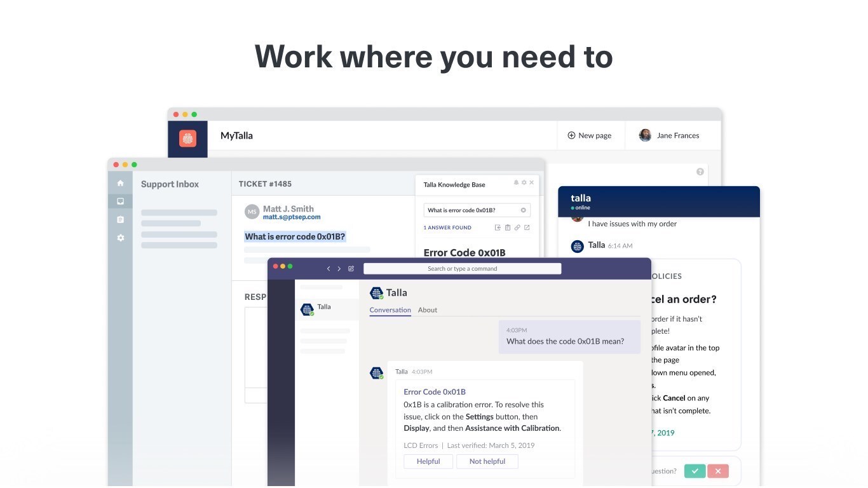The height and width of the screenshot is (488, 868).
Task: Click the copy to clipboard icon in Knowledge Base
Action: (507, 227)
